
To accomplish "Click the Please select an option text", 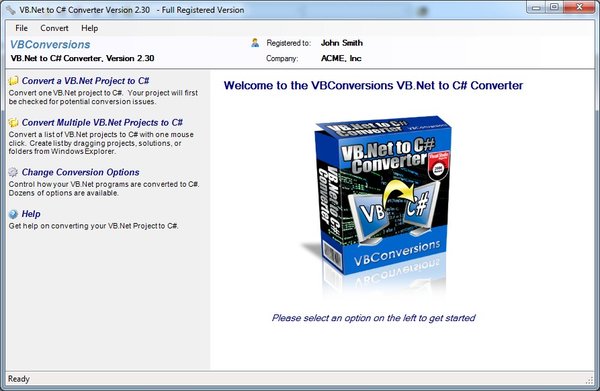I will pyautogui.click(x=373, y=318).
